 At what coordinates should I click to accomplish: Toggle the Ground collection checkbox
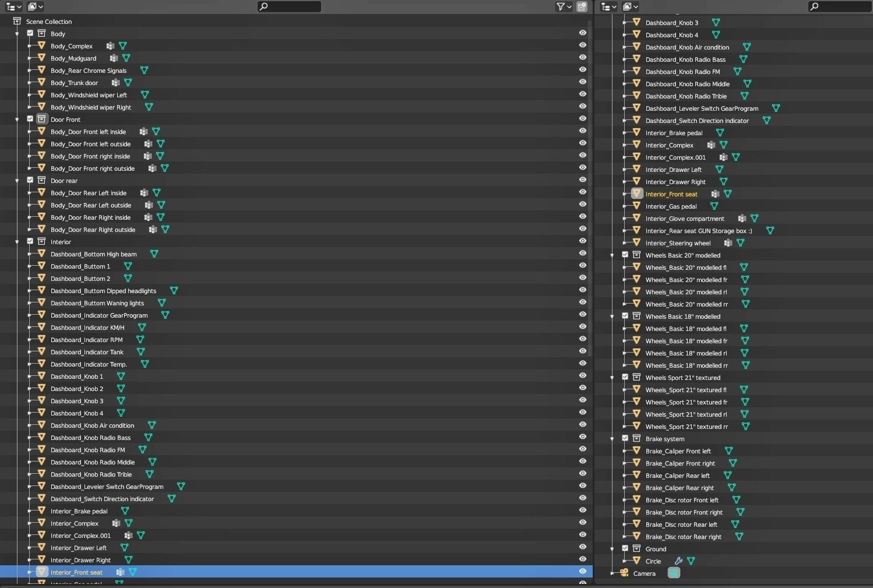coord(625,548)
